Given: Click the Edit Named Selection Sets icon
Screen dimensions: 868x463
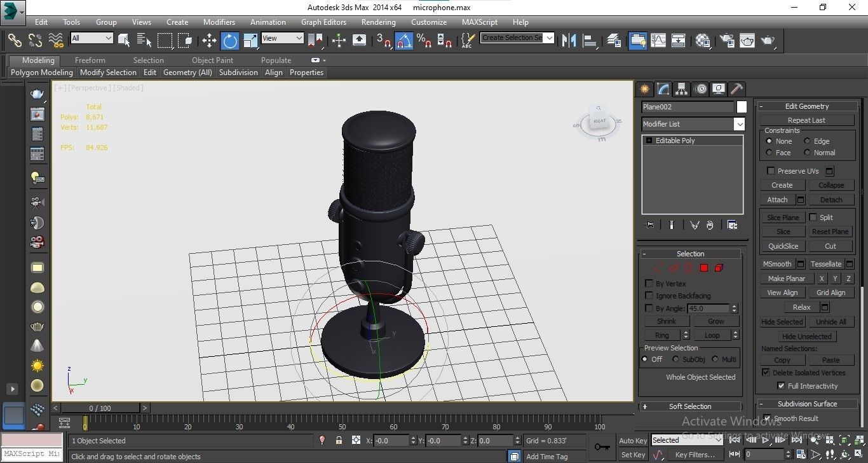Looking at the screenshot, I should 467,40.
